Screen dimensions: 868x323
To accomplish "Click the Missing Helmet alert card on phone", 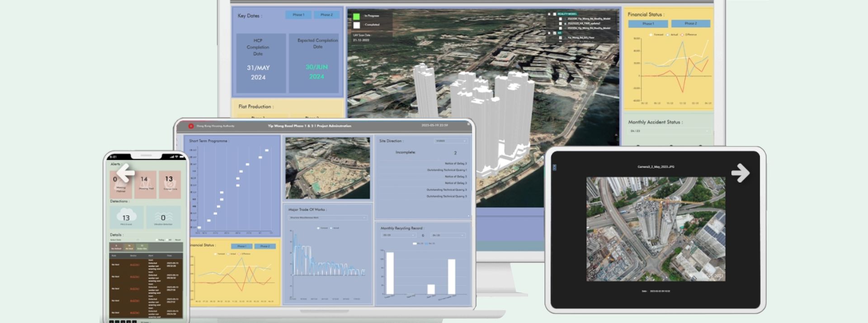I will pyautogui.click(x=121, y=184).
